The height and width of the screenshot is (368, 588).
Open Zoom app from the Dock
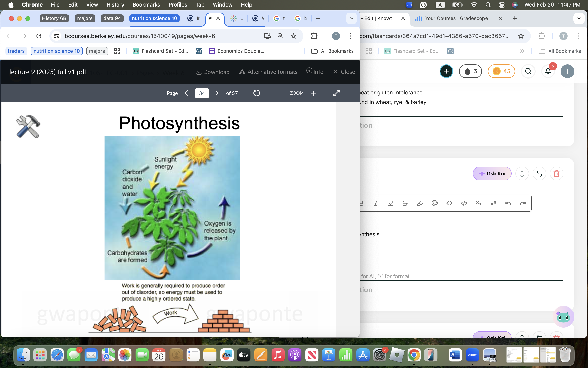[472, 355]
